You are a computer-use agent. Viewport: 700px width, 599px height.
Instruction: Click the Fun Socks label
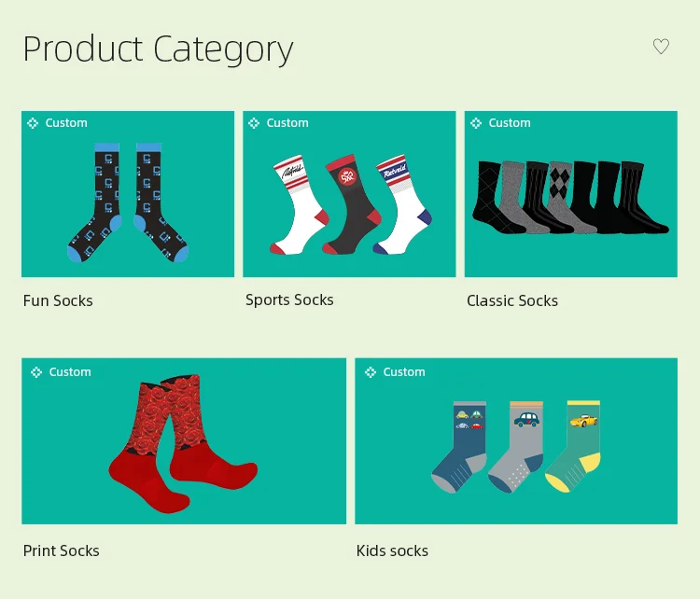point(58,300)
